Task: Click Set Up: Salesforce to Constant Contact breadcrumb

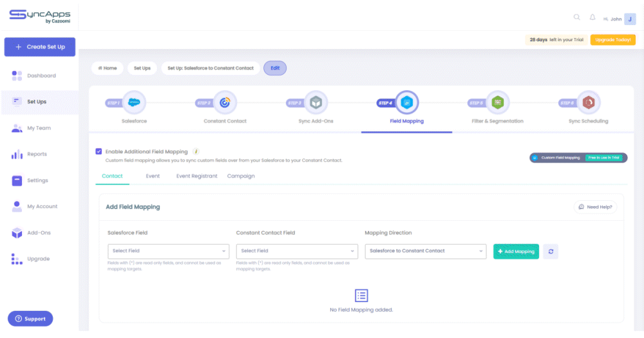Action: [211, 68]
